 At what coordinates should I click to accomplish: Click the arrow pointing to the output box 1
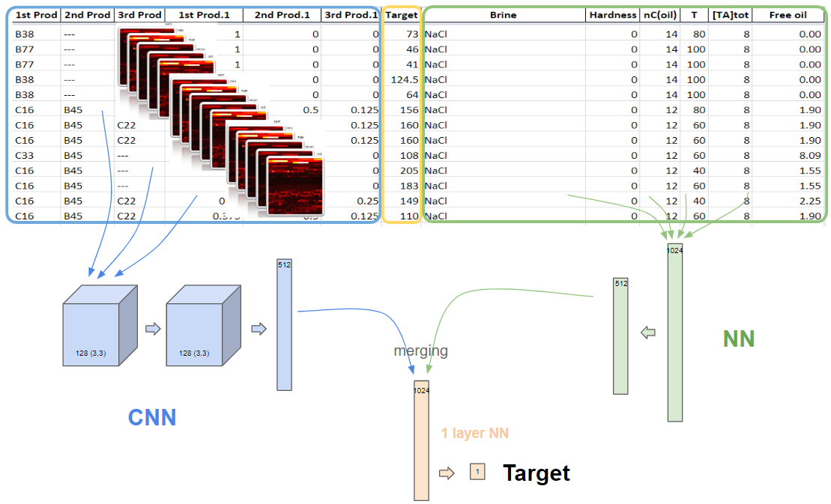point(447,473)
